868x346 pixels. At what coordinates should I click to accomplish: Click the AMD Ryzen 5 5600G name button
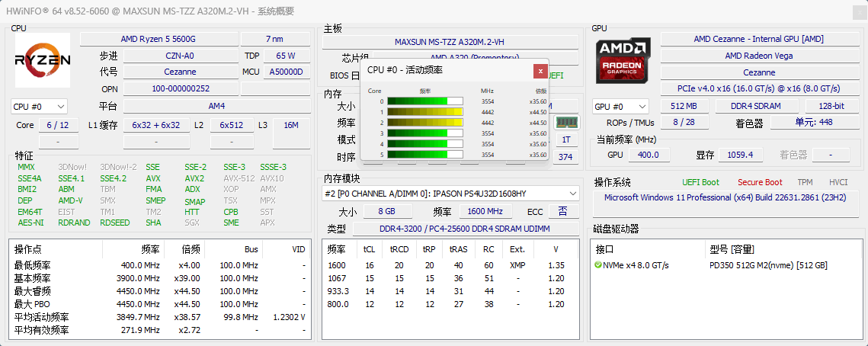(x=159, y=40)
